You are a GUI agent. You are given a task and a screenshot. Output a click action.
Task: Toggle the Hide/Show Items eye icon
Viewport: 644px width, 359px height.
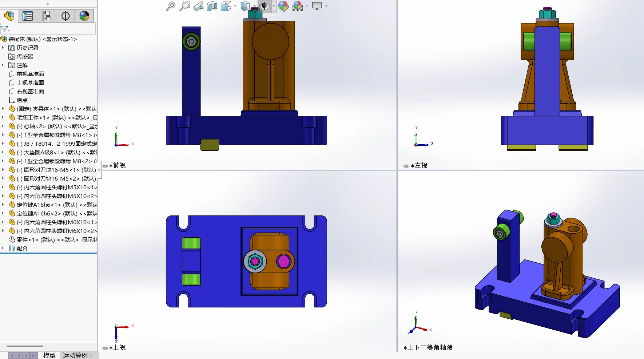[x=265, y=6]
